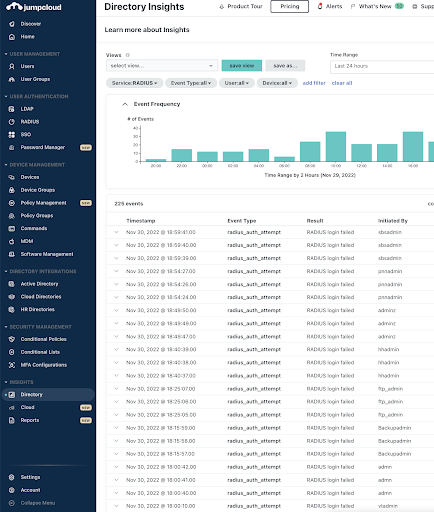This screenshot has height=512, width=434.
Task: Click the Devices sidebar icon
Action: pyautogui.click(x=12, y=177)
